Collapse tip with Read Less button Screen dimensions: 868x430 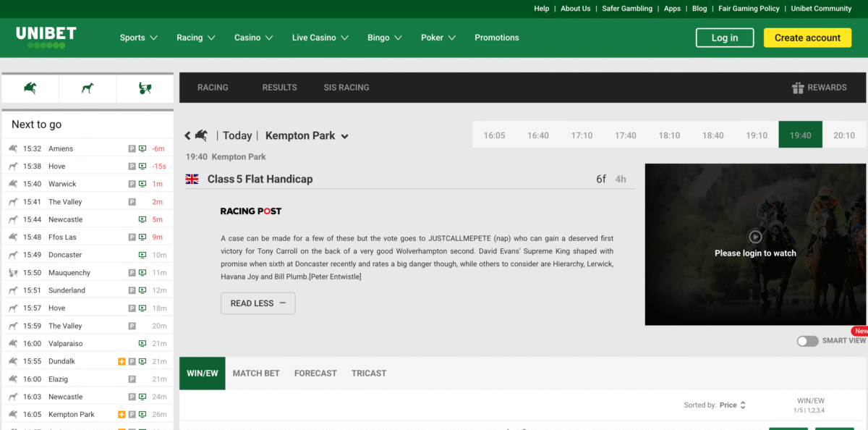click(258, 303)
